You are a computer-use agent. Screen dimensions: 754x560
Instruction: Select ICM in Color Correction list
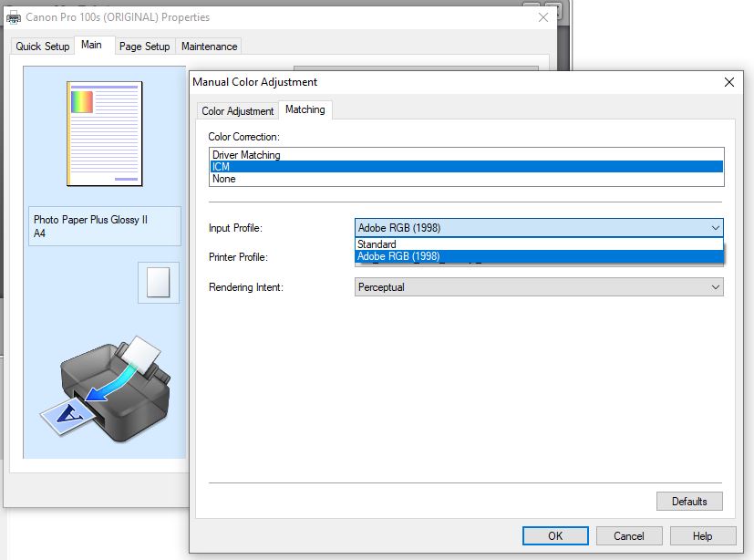point(222,167)
